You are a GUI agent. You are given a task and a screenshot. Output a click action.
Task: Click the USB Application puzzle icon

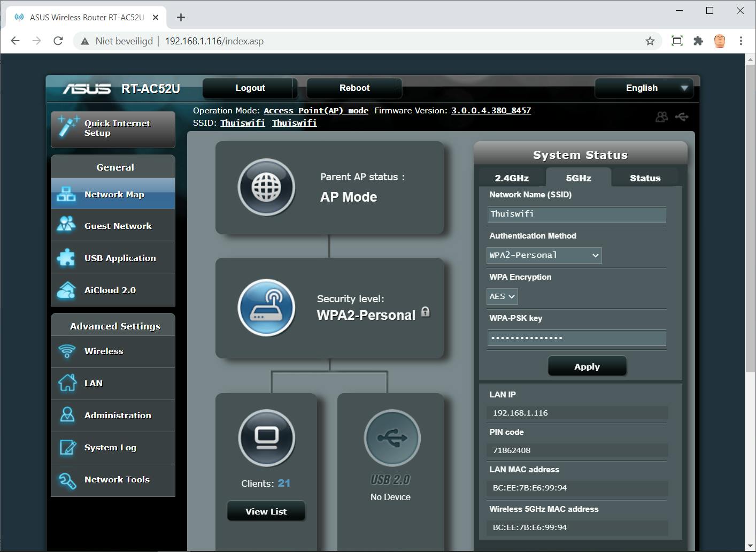66,257
